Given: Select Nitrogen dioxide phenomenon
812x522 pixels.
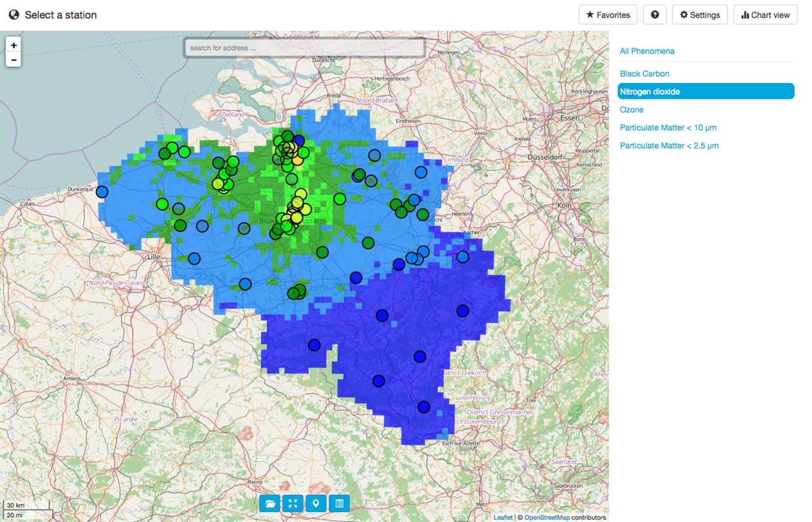Looking at the screenshot, I should pos(706,92).
